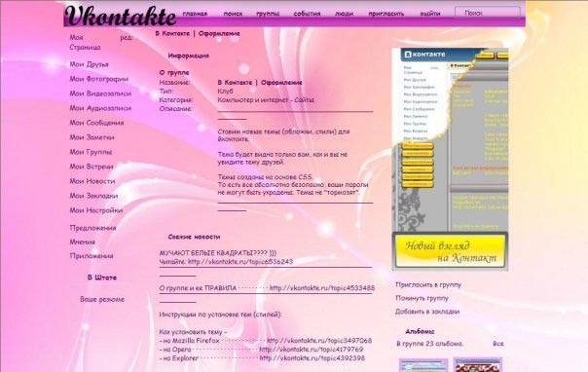Open the Mozilla Firefox install topic link
This screenshot has height=372, width=588.
point(319,341)
